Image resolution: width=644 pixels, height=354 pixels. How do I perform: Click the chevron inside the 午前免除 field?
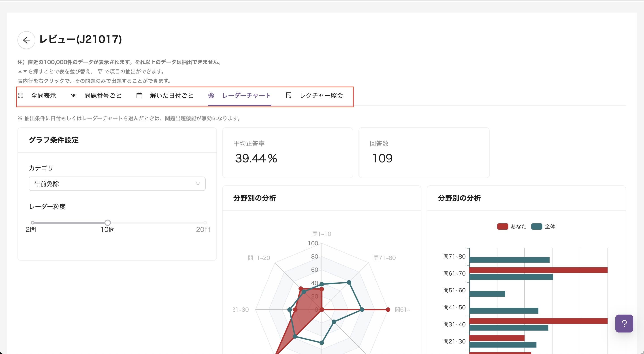(x=198, y=184)
